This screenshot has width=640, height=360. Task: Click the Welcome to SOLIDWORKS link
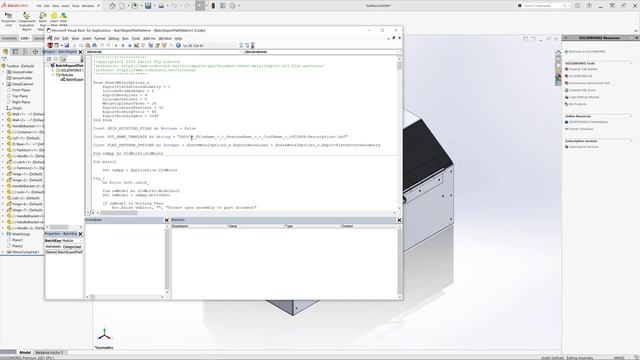click(587, 52)
